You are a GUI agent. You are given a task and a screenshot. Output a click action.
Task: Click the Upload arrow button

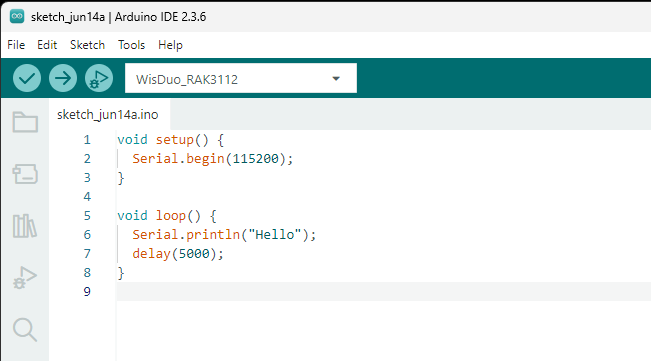click(x=63, y=78)
